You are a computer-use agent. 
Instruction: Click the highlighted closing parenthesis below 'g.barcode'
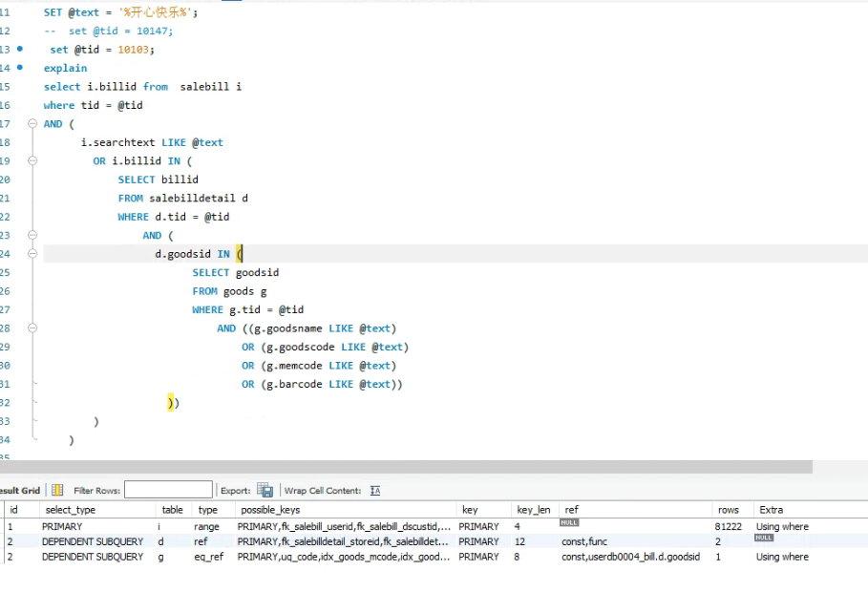[x=171, y=403]
